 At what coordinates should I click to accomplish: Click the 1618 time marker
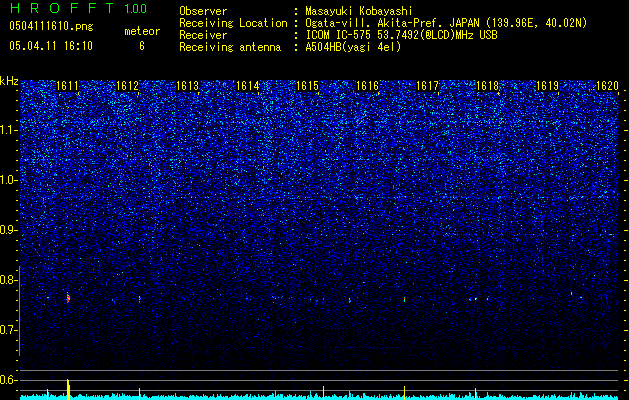[x=487, y=86]
